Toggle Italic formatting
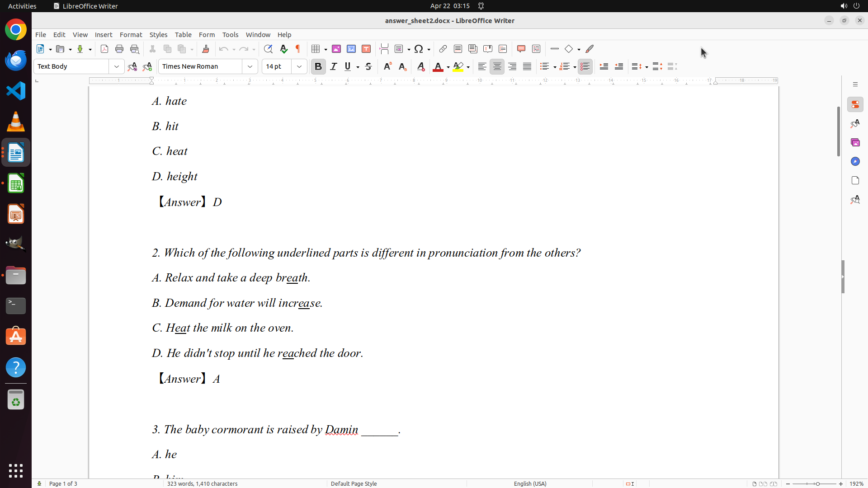The width and height of the screenshot is (868, 488). tap(334, 66)
